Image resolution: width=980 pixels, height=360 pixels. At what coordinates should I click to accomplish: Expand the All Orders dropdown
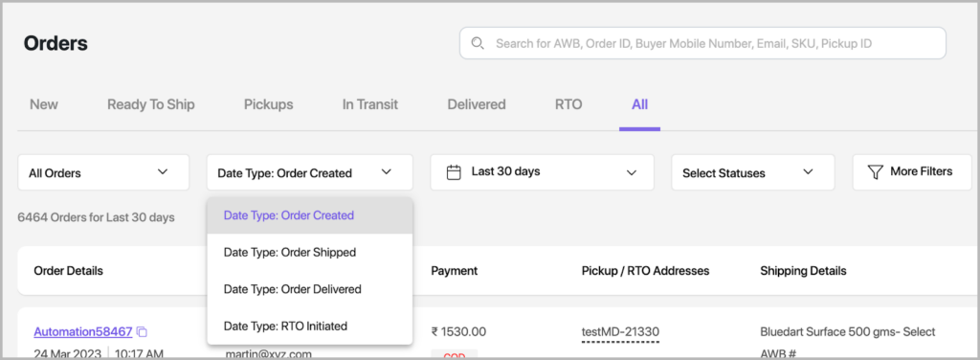103,172
